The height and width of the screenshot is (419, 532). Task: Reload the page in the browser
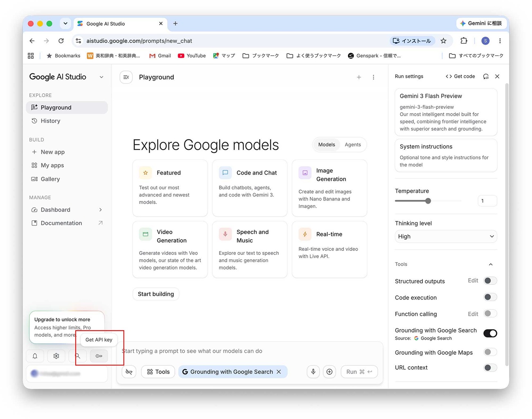pyautogui.click(x=61, y=41)
